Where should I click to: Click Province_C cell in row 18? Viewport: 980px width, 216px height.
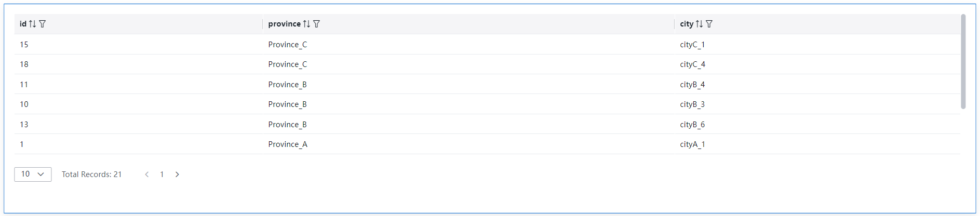[x=288, y=64]
